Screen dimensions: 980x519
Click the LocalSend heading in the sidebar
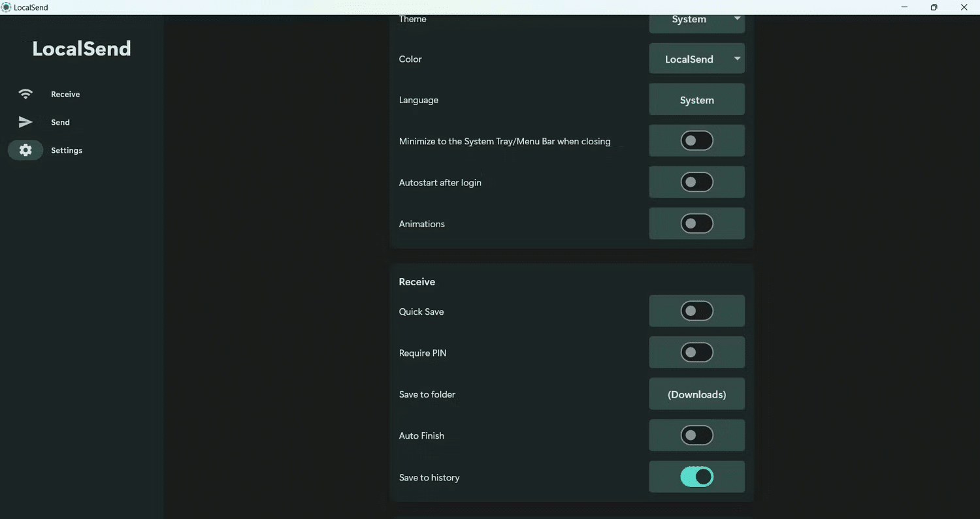point(81,48)
